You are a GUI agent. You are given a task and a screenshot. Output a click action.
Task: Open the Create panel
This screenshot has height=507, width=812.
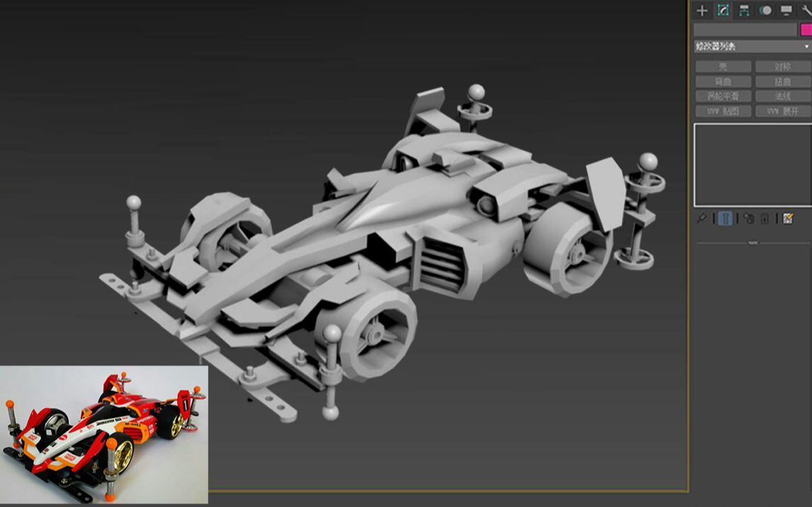coord(701,11)
